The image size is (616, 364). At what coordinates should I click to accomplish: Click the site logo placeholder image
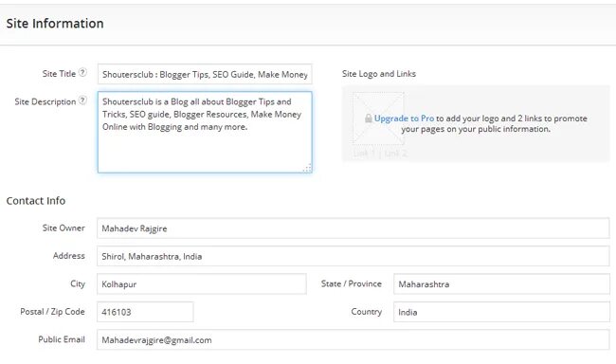click(378, 118)
